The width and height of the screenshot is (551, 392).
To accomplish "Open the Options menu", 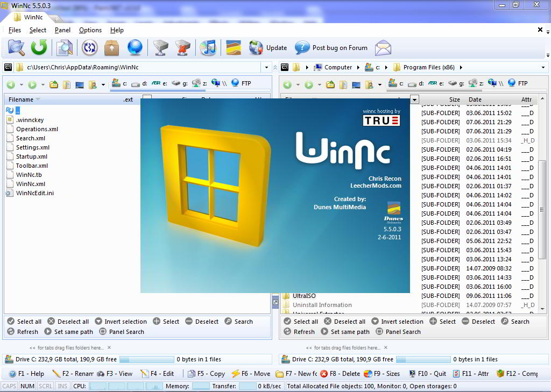I will click(90, 30).
